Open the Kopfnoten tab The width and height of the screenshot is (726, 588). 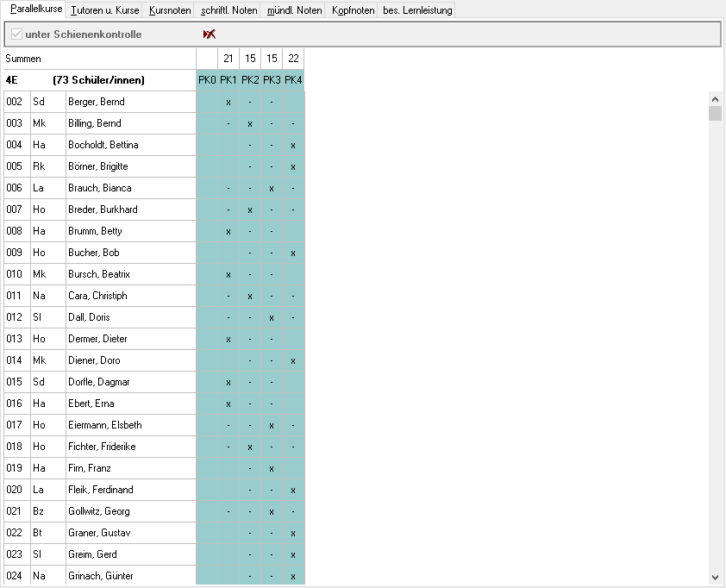click(x=354, y=10)
